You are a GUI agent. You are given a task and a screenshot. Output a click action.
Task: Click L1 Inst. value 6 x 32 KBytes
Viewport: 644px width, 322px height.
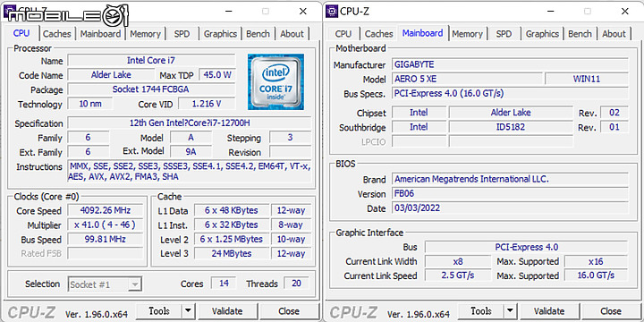(x=232, y=225)
